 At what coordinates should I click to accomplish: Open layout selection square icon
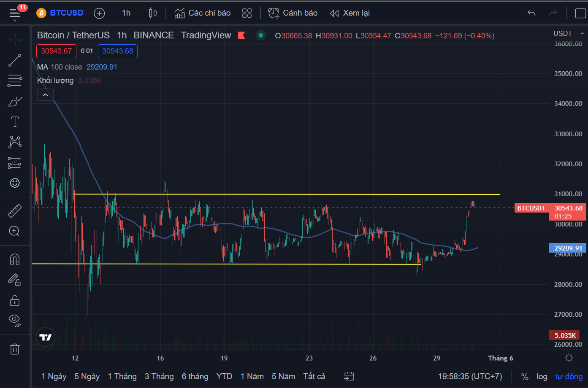(x=581, y=13)
